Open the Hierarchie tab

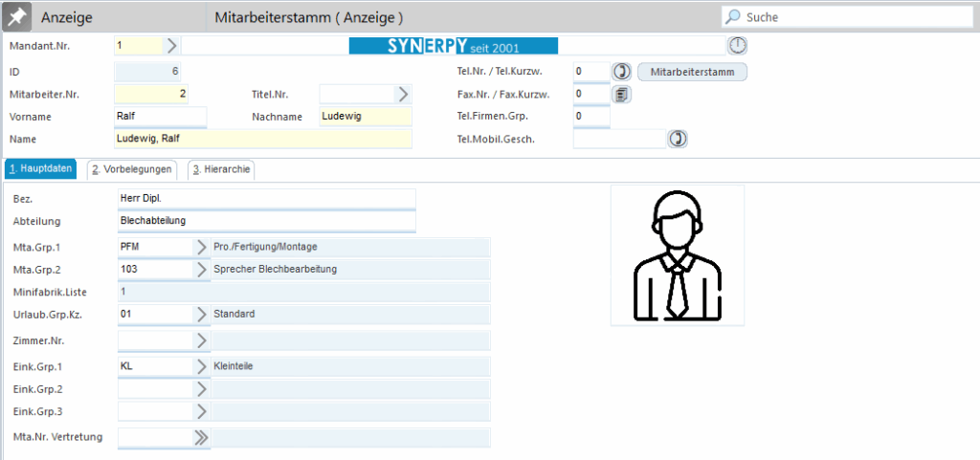click(221, 169)
